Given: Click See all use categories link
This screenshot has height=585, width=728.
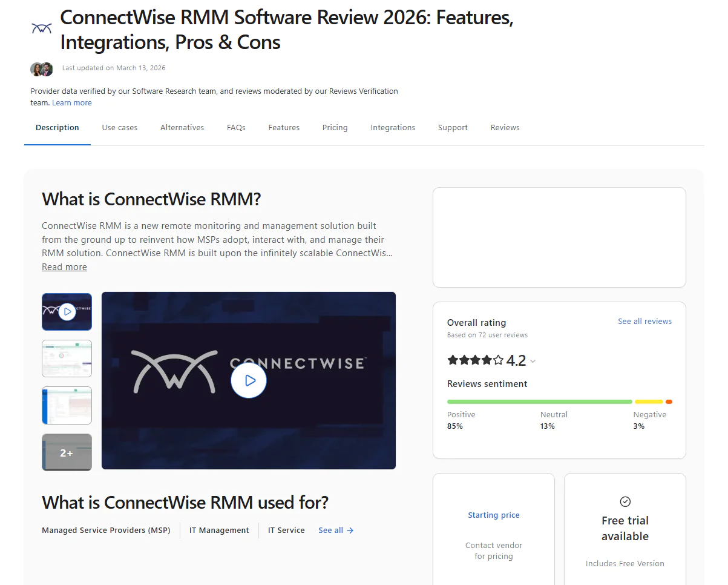Looking at the screenshot, I should (336, 530).
